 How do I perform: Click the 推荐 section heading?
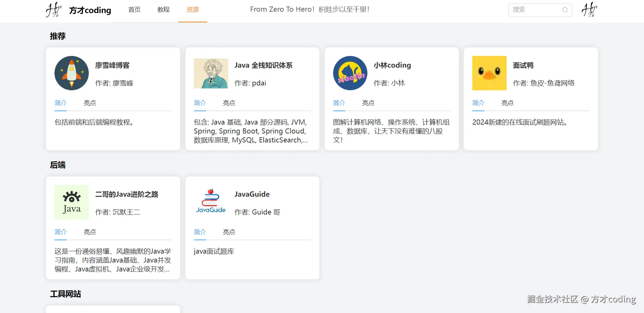tap(58, 36)
